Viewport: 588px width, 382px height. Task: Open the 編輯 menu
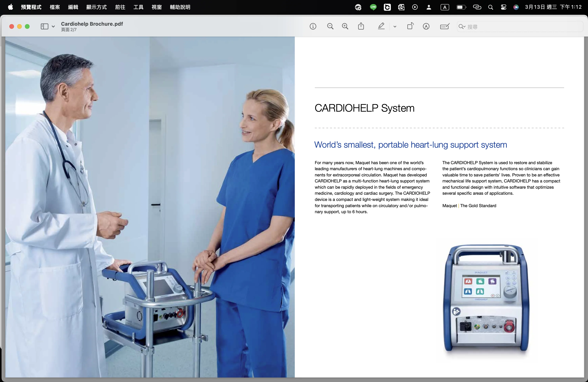point(73,7)
